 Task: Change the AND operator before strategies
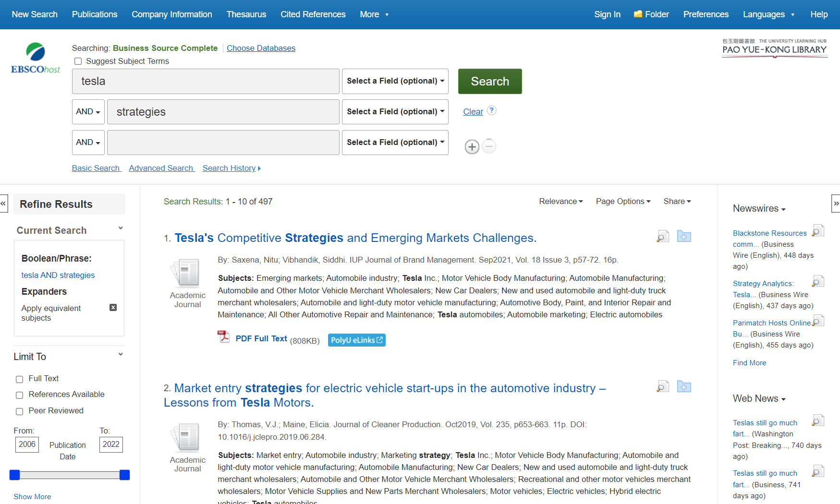pos(88,112)
